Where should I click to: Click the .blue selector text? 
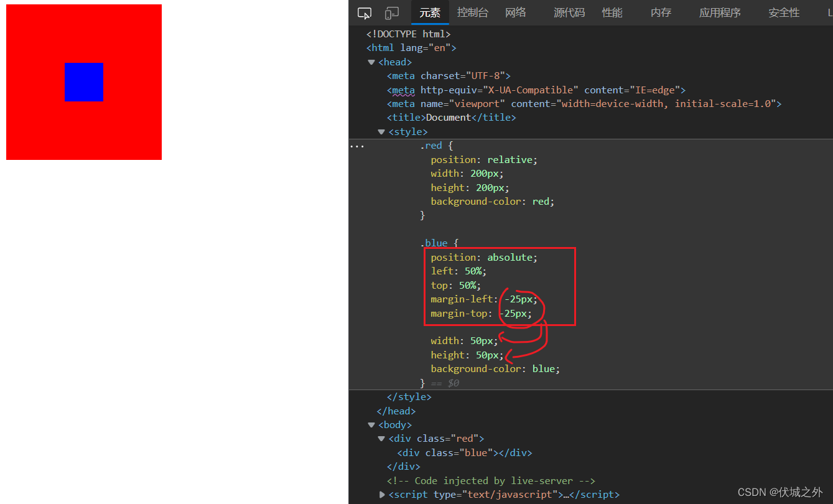pyautogui.click(x=434, y=243)
